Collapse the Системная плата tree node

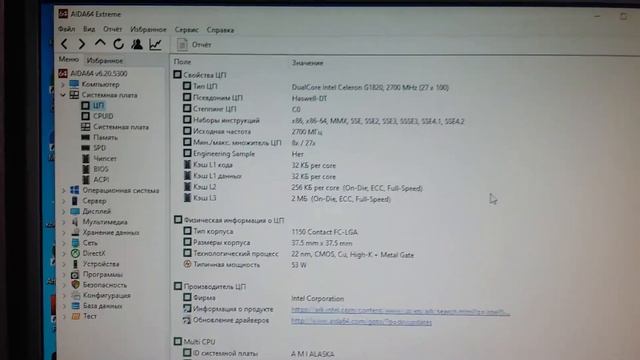click(63, 95)
